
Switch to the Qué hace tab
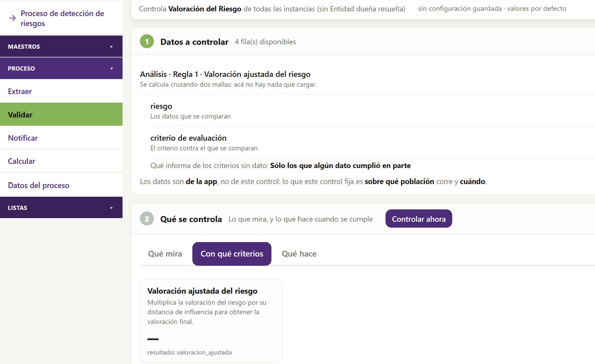[x=299, y=254]
